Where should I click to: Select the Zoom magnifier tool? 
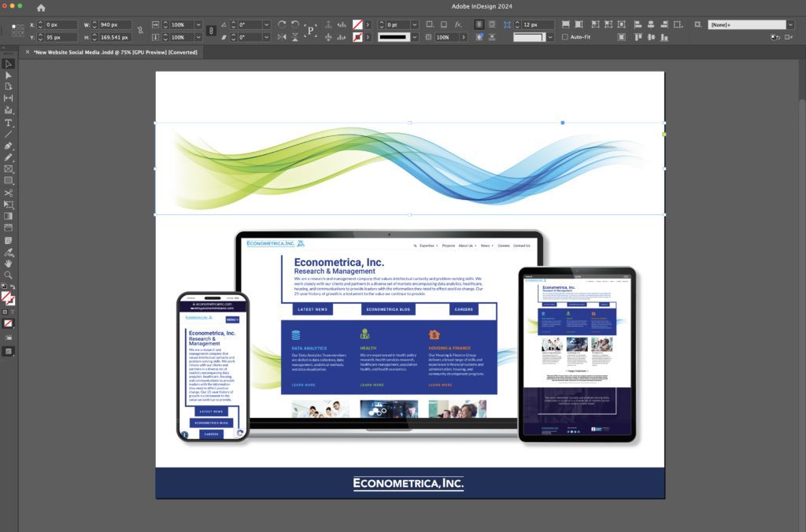(x=8, y=275)
